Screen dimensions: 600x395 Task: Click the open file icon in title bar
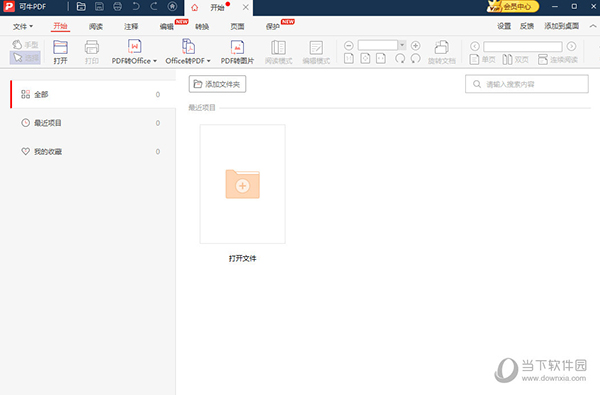click(81, 7)
